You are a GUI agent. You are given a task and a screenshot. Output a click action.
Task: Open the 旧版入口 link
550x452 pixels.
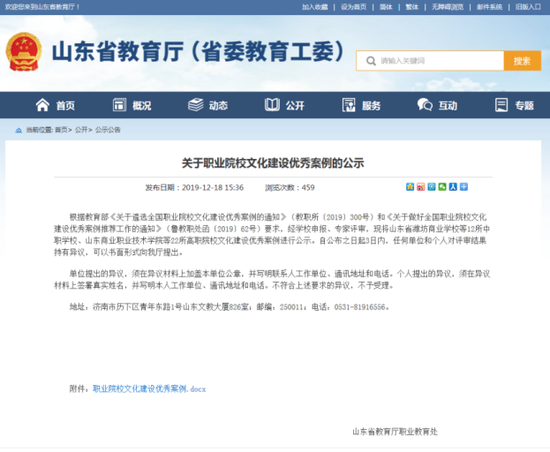[528, 7]
